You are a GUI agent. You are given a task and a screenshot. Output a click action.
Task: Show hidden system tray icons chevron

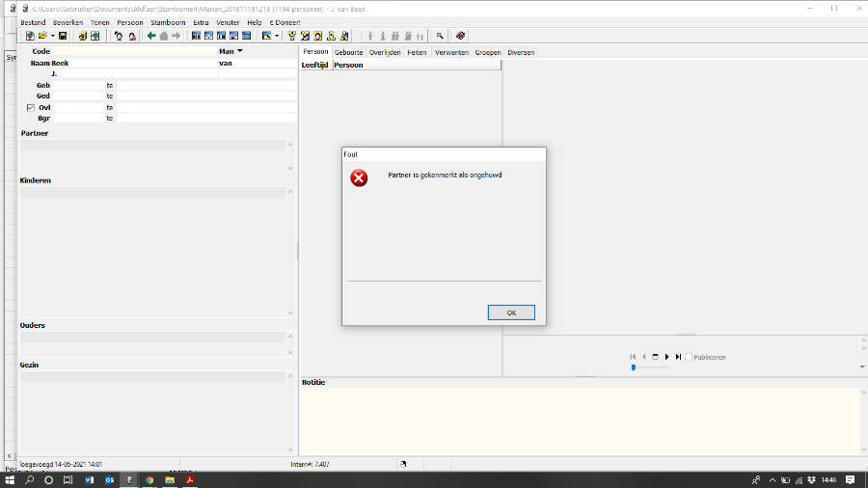point(772,479)
